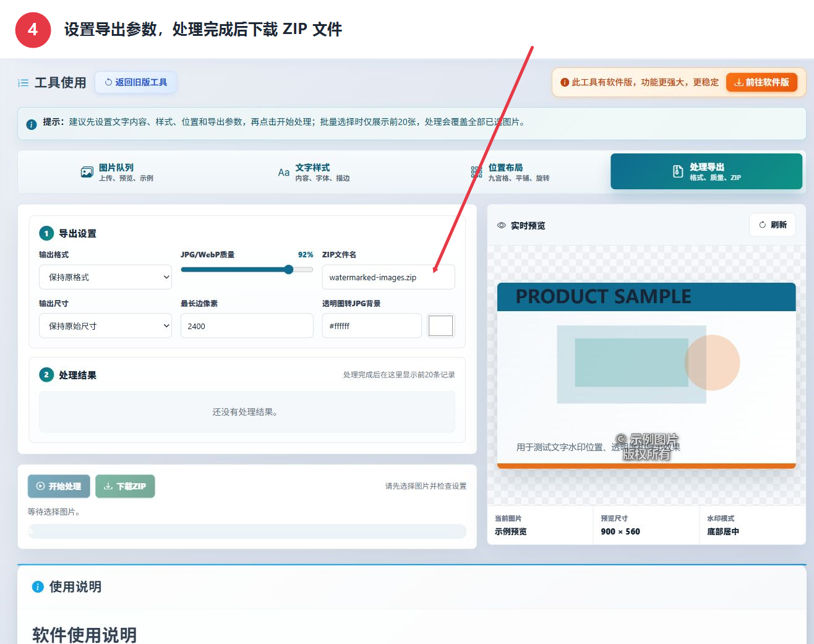814x644 pixels.
Task: Click the 软件使用说明 heading
Action: coord(85,635)
